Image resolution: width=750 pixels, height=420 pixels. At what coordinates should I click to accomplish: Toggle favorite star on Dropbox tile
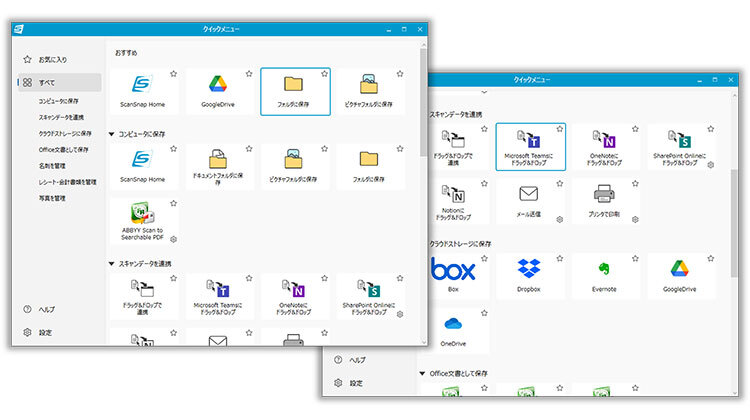click(560, 258)
